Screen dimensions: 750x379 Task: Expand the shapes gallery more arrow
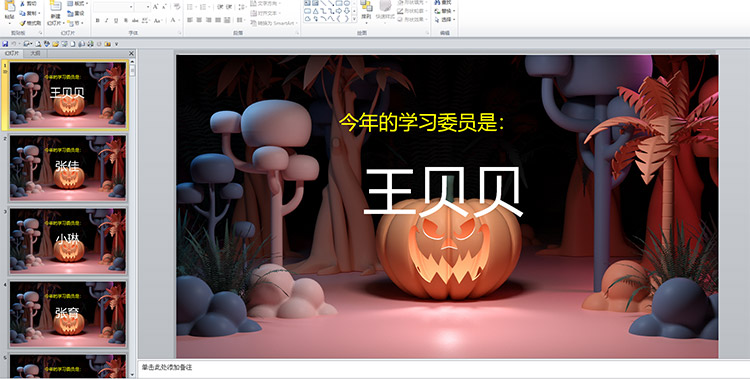click(354, 19)
